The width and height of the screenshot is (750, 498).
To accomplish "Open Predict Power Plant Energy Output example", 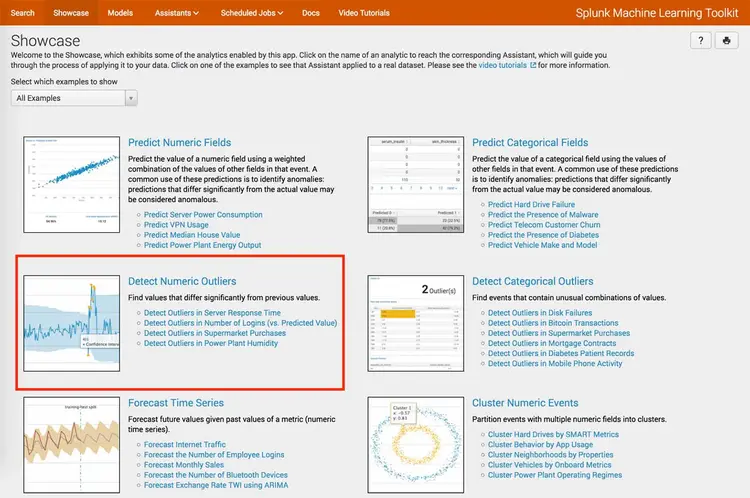I will tap(202, 245).
